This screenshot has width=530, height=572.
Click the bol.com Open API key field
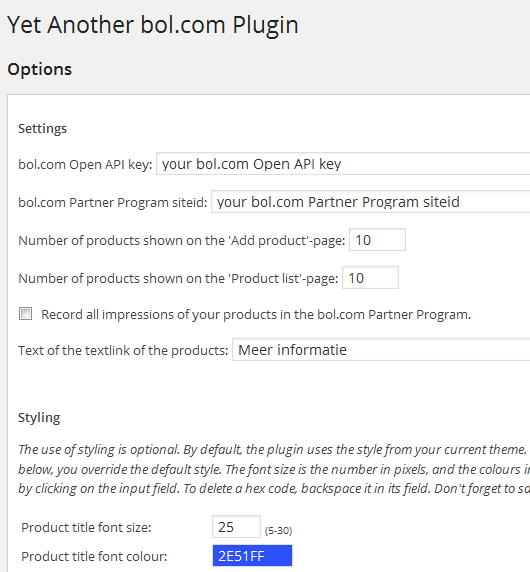click(x=343, y=164)
